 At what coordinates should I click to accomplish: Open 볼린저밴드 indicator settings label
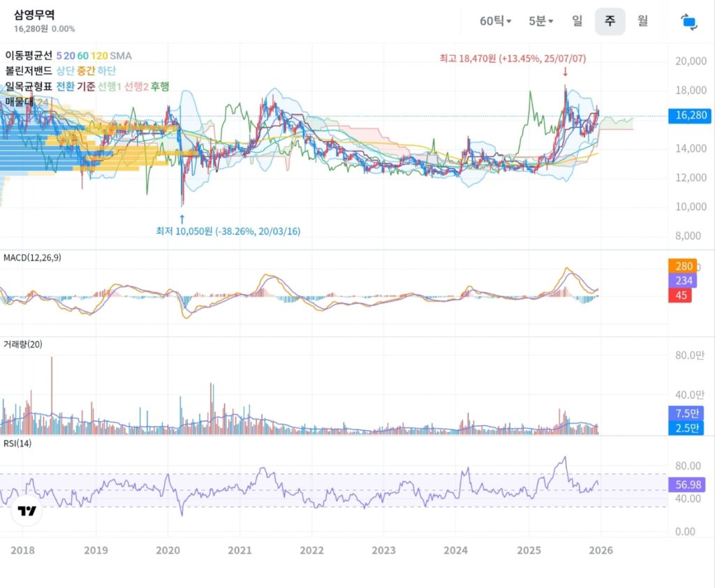tap(29, 71)
